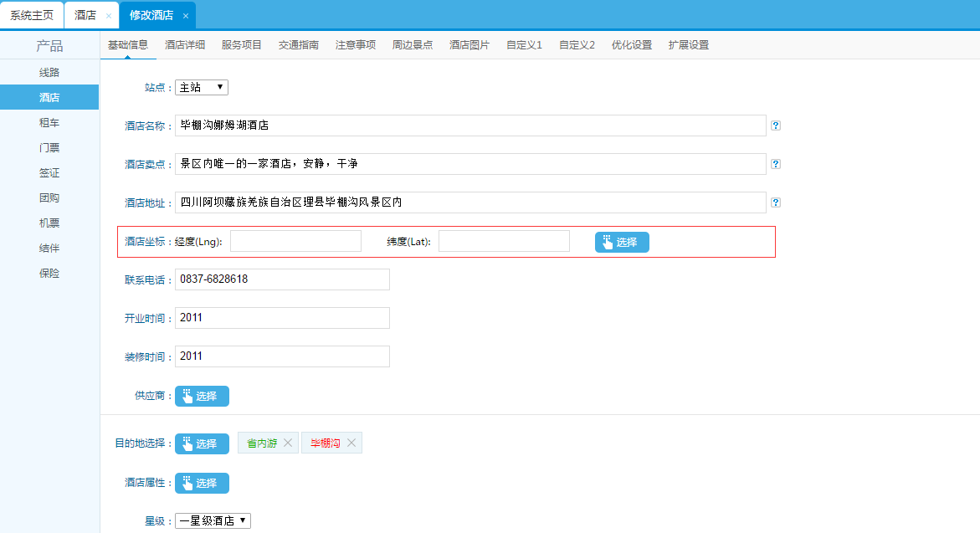The height and width of the screenshot is (533, 980).
Task: Remove the 省内游 destination tag
Action: point(288,443)
